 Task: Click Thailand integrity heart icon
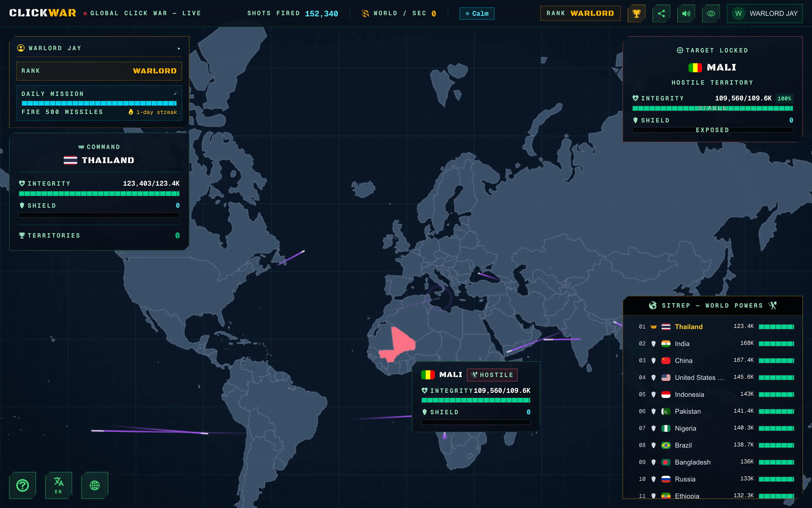coord(22,183)
